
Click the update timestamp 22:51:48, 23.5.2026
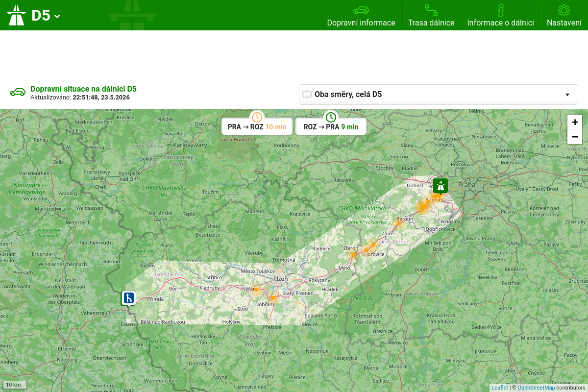101,98
